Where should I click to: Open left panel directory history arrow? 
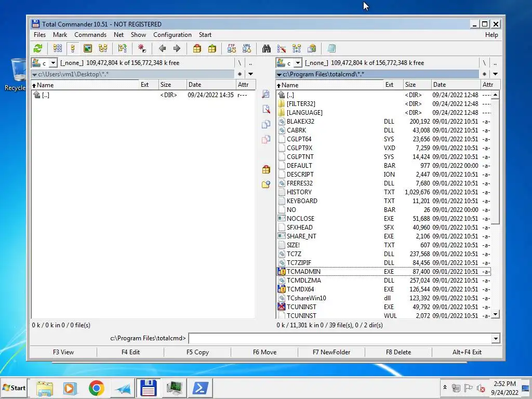point(250,74)
